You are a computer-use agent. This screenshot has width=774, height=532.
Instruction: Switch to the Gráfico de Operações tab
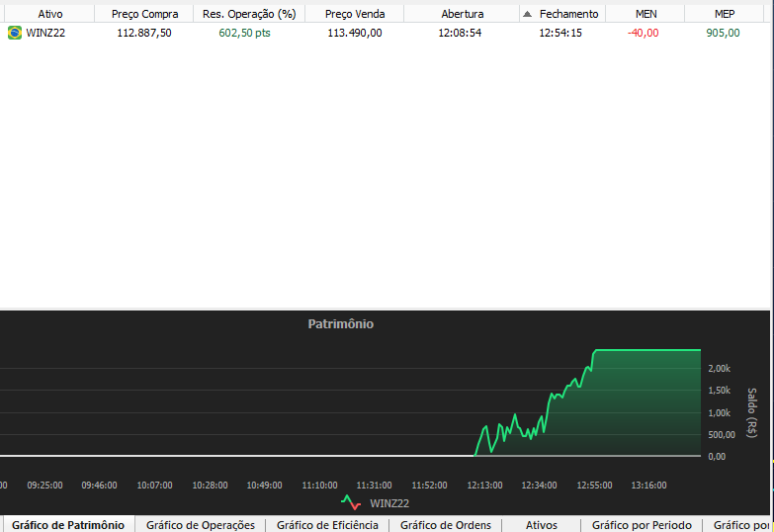pos(201,525)
